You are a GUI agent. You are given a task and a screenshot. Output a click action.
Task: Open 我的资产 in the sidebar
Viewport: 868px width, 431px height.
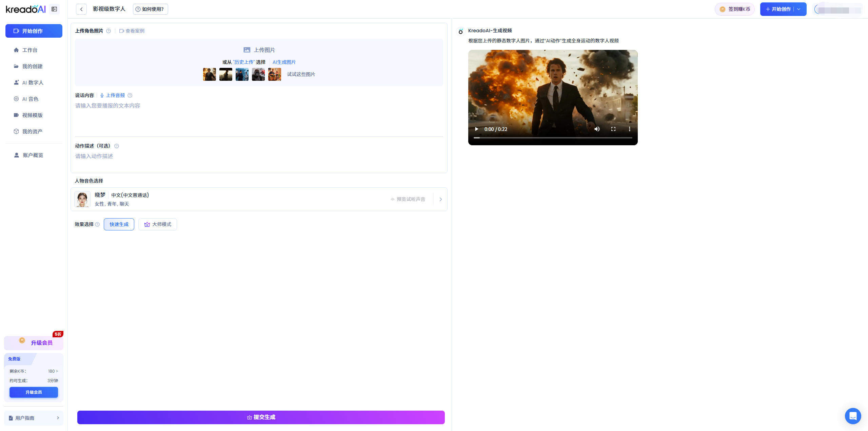(x=32, y=131)
